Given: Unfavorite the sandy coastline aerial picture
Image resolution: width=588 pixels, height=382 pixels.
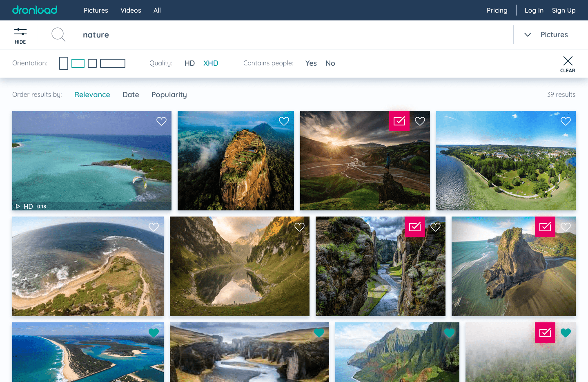Looking at the screenshot, I should (154, 333).
